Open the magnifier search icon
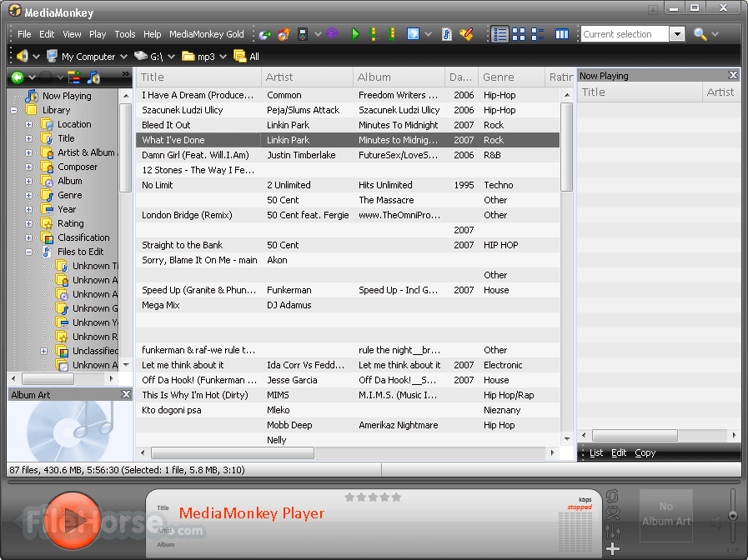Viewport: 748px width, 560px height. [700, 34]
